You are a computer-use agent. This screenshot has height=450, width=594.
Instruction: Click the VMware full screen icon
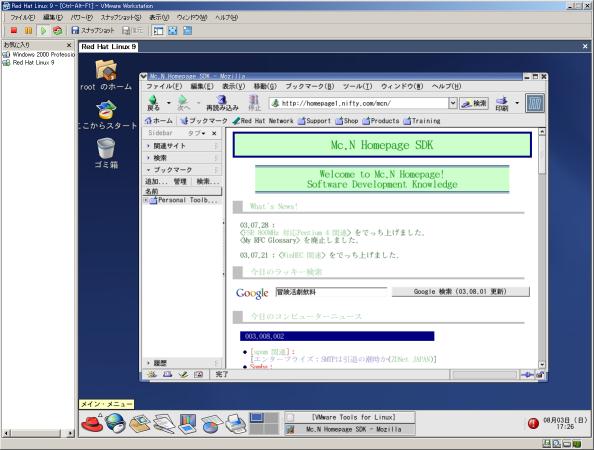(173, 31)
